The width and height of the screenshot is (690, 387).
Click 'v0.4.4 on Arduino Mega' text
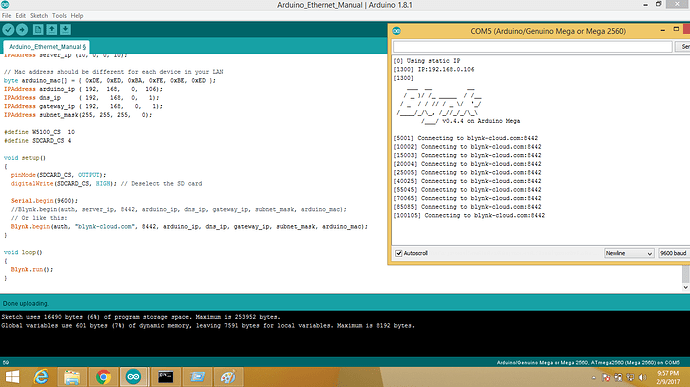tap(481, 121)
